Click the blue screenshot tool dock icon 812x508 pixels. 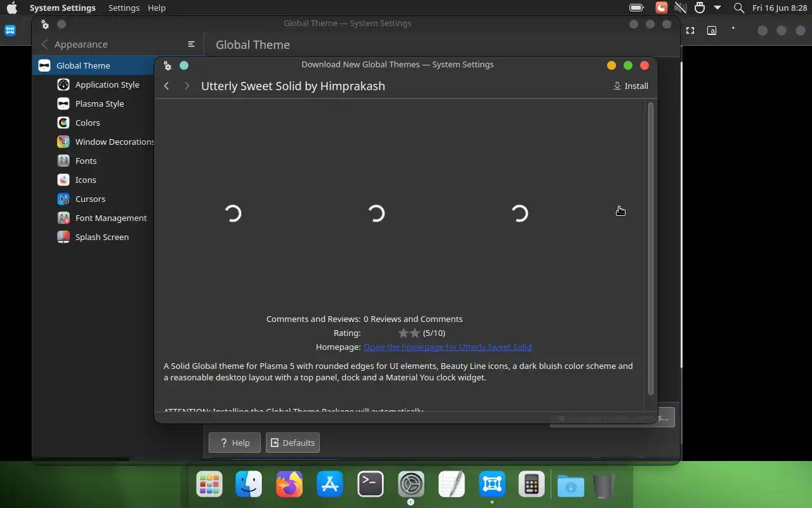pyautogui.click(x=492, y=485)
